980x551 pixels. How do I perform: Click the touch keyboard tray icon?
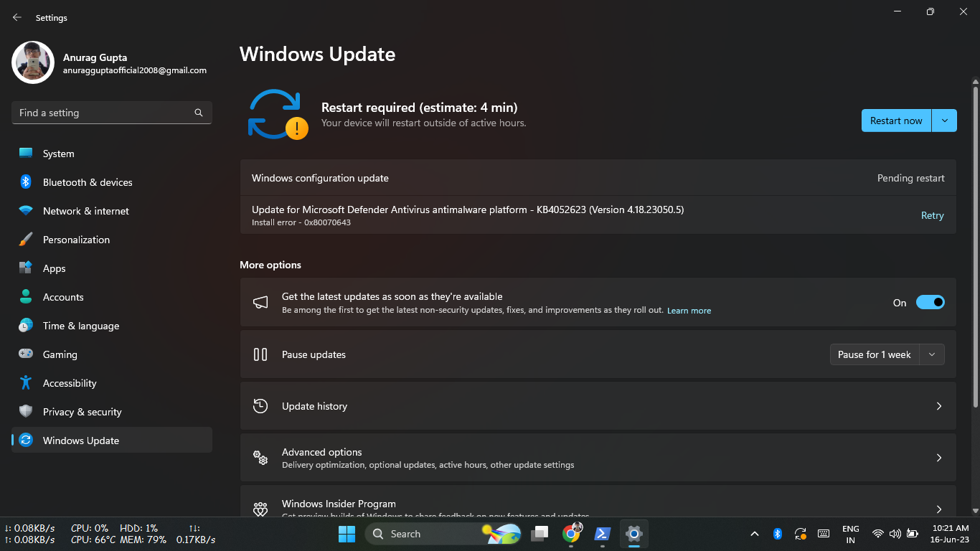coord(824,534)
